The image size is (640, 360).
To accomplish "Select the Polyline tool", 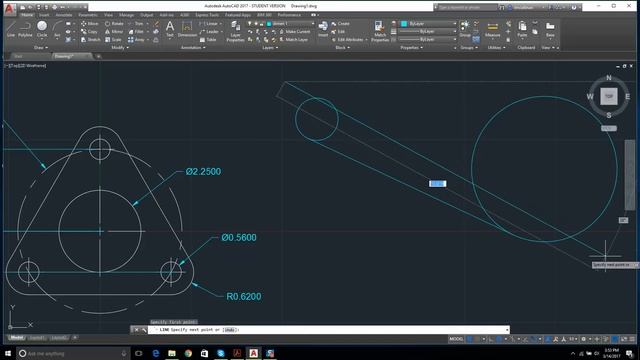I will point(25,29).
